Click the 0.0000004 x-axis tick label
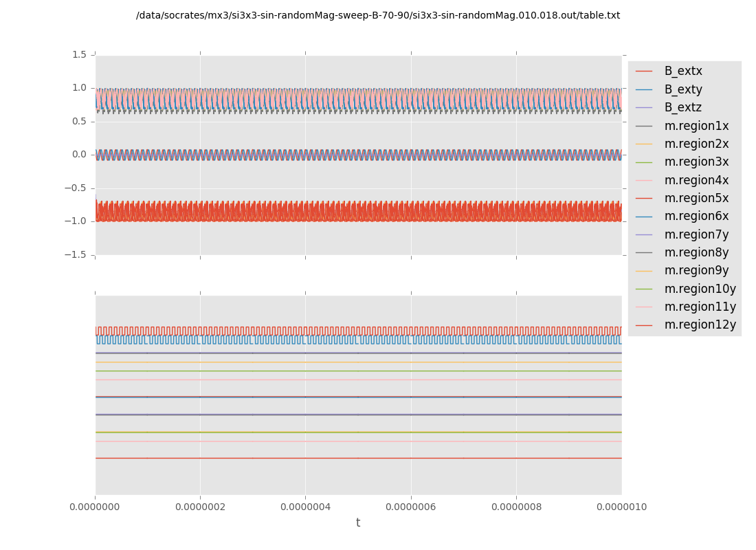 [305, 507]
